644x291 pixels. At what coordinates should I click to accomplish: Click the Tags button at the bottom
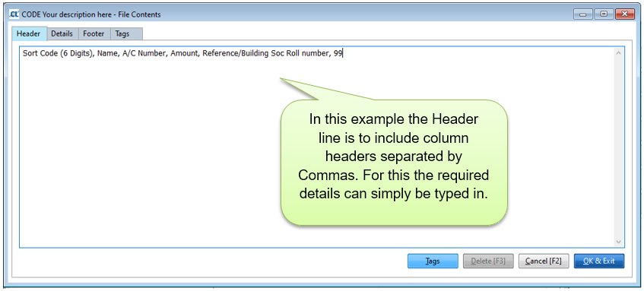(x=433, y=261)
